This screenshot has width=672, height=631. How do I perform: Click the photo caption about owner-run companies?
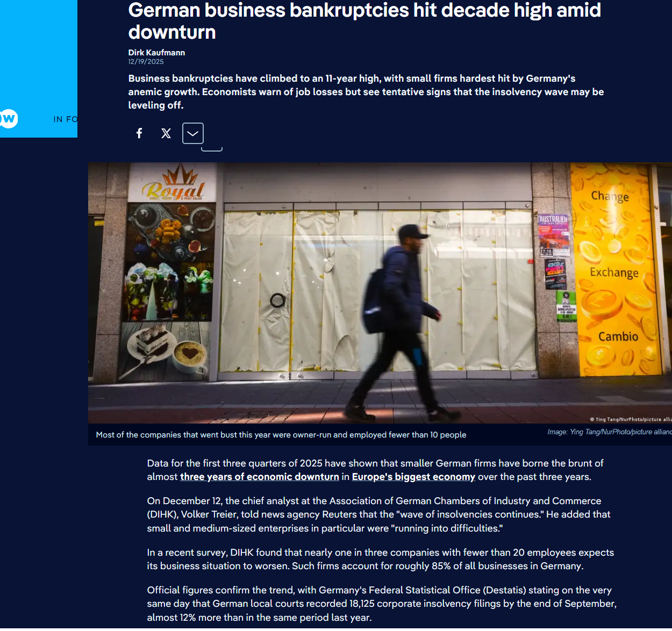pos(281,435)
